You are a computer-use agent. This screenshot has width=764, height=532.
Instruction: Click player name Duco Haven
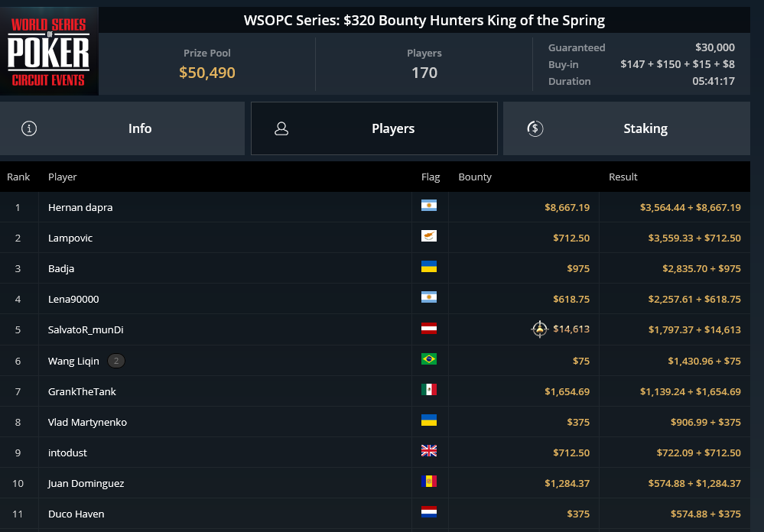[x=76, y=514]
